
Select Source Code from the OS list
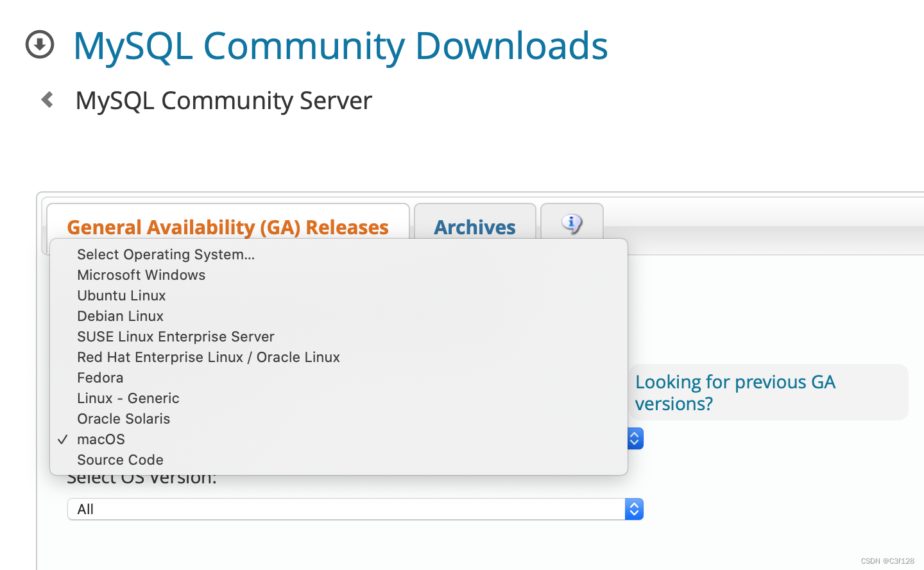pyautogui.click(x=339, y=460)
